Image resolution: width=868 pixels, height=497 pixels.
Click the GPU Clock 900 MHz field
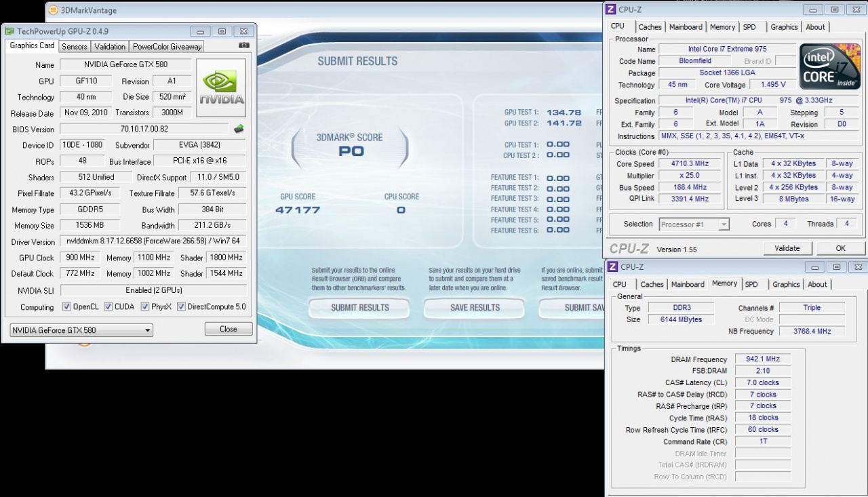pos(80,258)
